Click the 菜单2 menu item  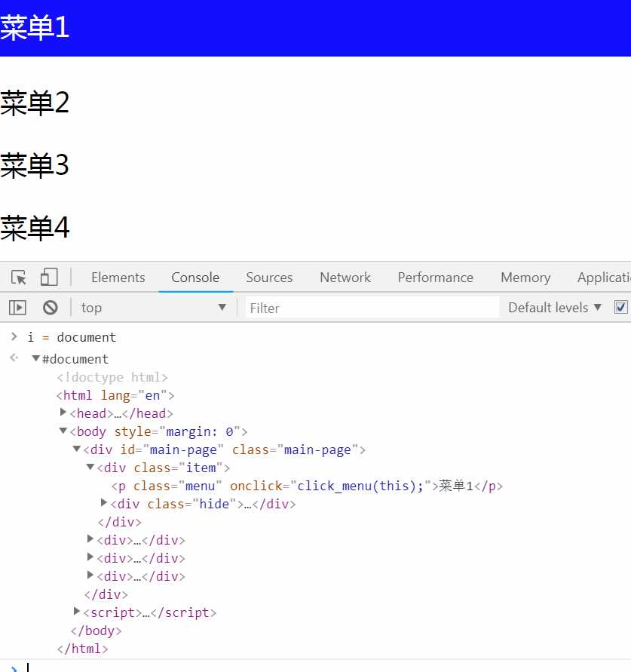pos(35,103)
